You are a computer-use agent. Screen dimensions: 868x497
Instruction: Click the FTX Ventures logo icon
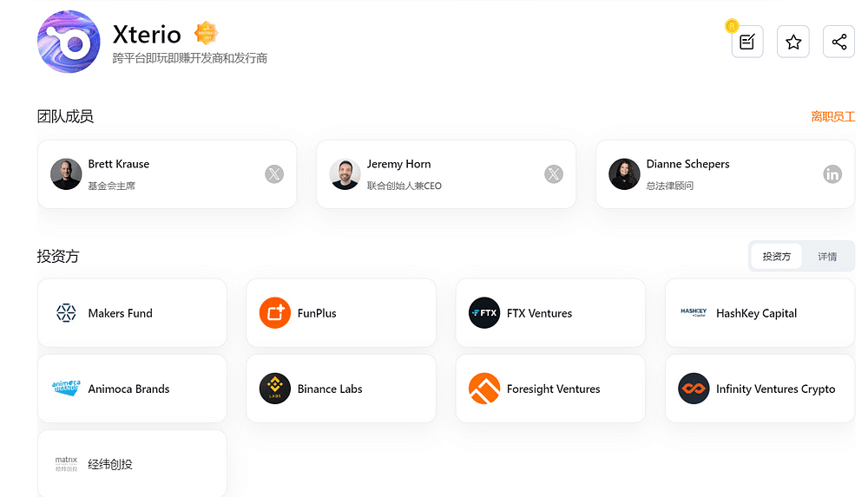[484, 313]
